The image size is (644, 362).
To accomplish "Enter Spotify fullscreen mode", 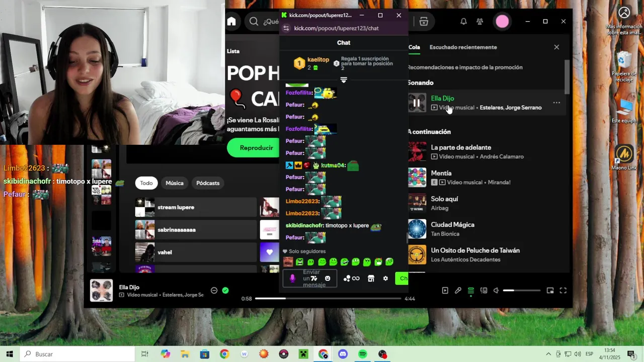I will [563, 290].
